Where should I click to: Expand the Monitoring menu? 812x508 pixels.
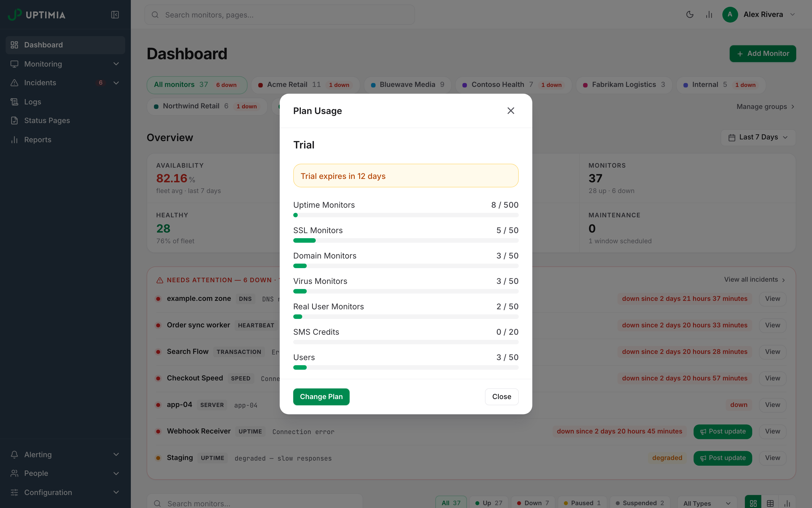pos(65,64)
